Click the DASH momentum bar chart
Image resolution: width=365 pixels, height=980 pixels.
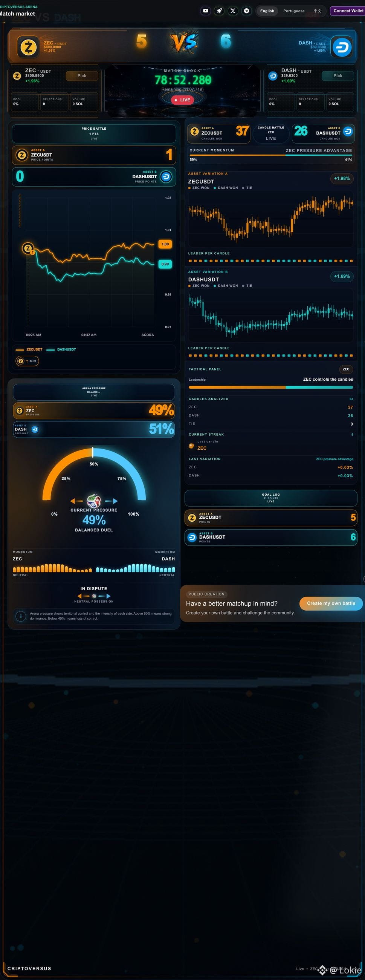[x=135, y=568]
